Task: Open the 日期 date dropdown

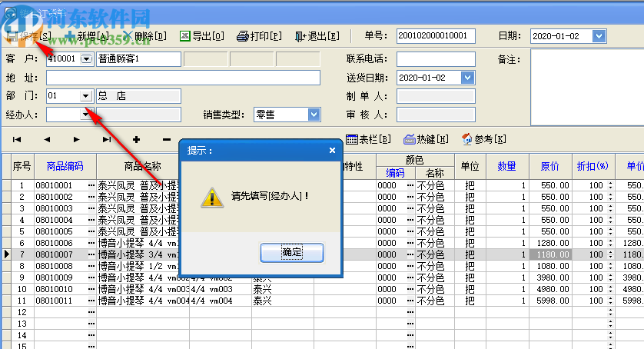Action: (599, 36)
